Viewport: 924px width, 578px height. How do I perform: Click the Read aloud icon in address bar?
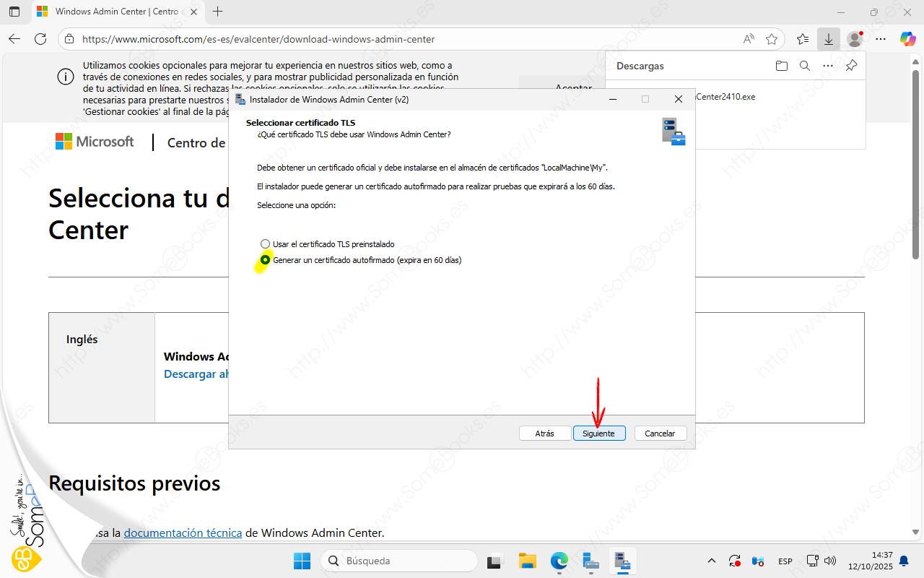749,39
